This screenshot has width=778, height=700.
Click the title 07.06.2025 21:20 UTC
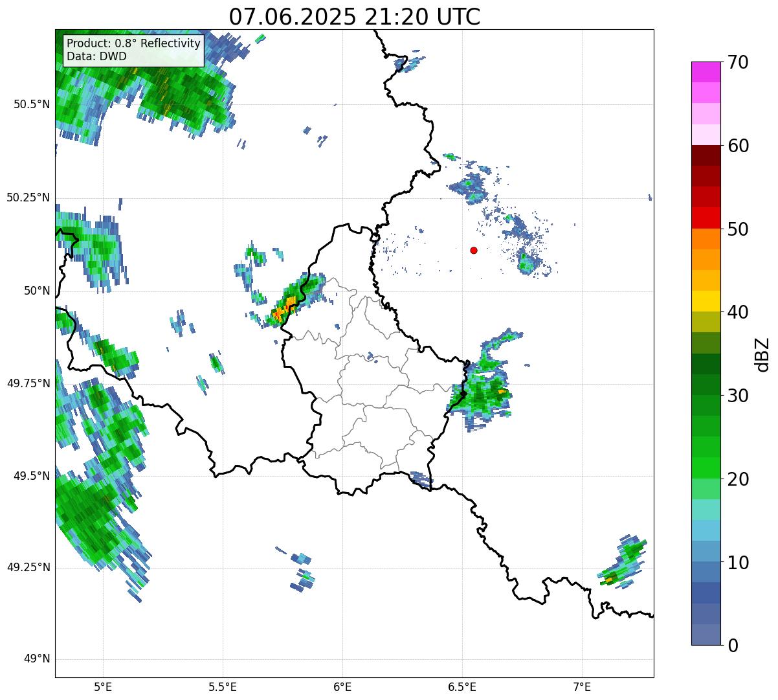point(355,16)
